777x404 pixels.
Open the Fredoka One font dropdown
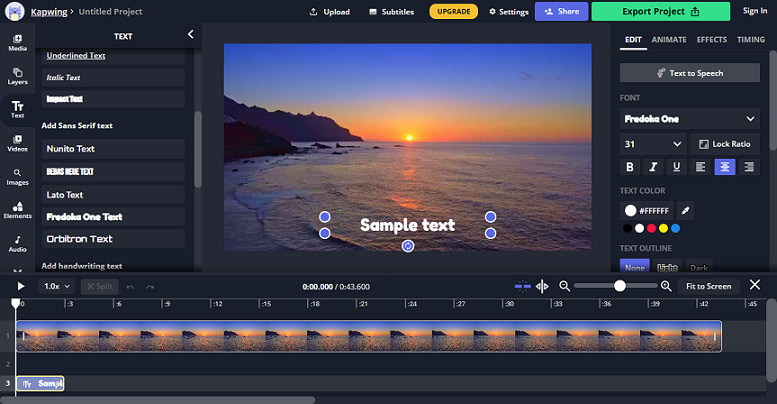(x=689, y=119)
